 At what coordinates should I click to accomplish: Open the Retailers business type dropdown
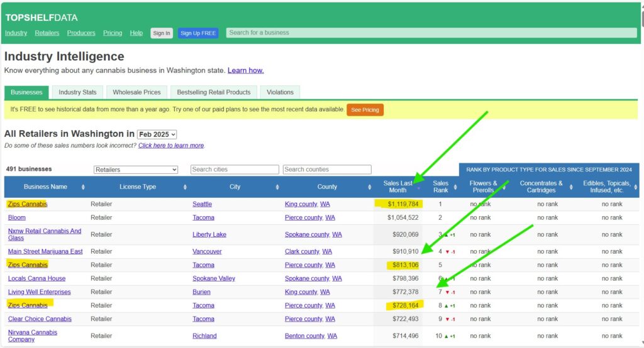pos(136,170)
